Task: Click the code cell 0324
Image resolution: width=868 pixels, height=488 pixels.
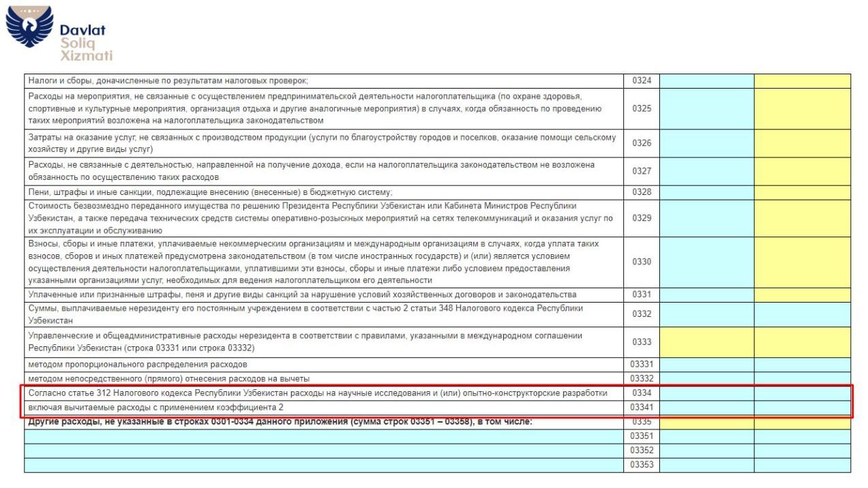Action: click(641, 80)
